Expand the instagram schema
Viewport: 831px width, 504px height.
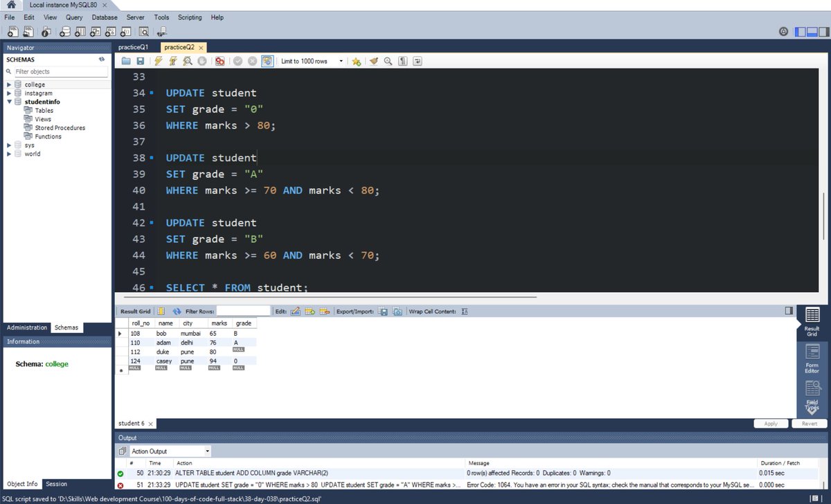coord(9,93)
